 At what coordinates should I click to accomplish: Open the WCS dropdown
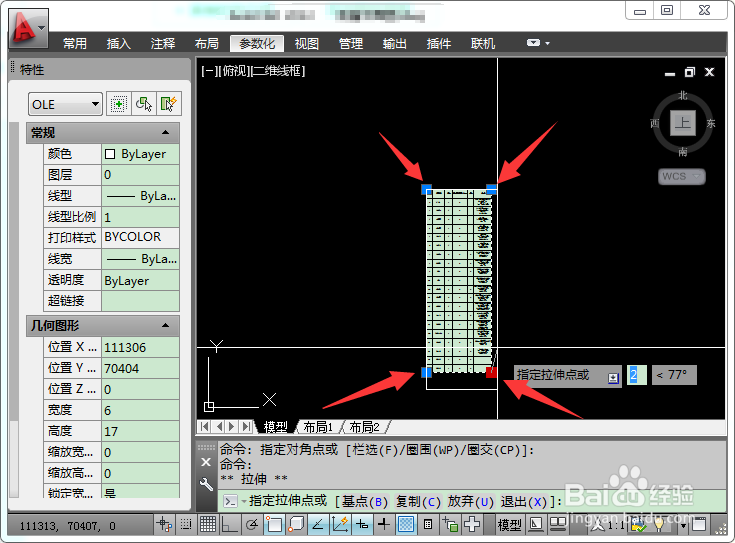coord(682,176)
